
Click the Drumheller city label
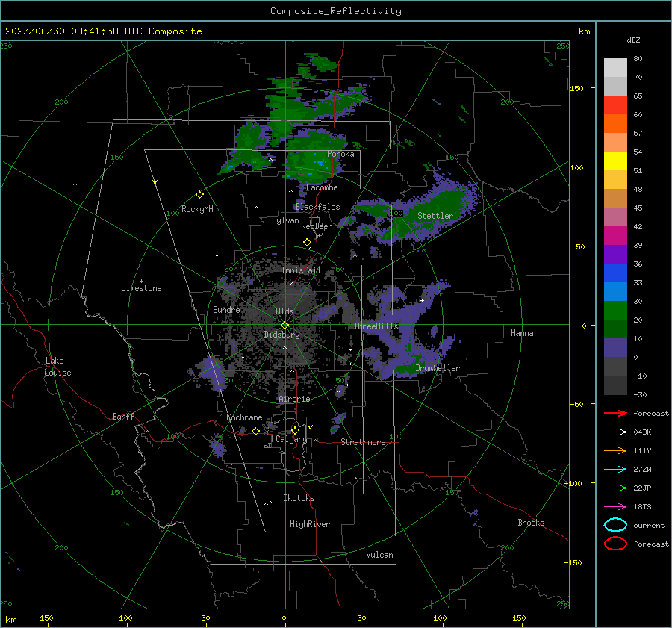tap(438, 368)
